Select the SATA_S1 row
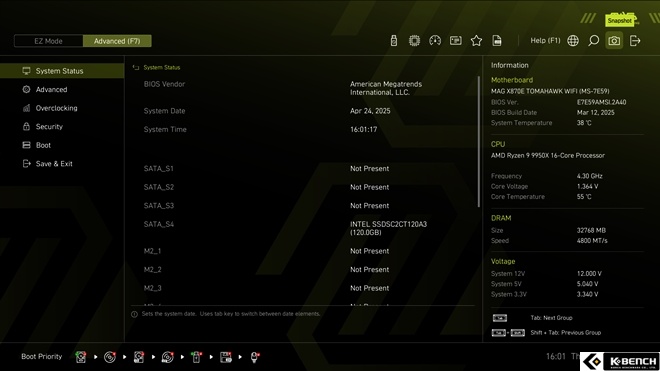 [x=303, y=168]
